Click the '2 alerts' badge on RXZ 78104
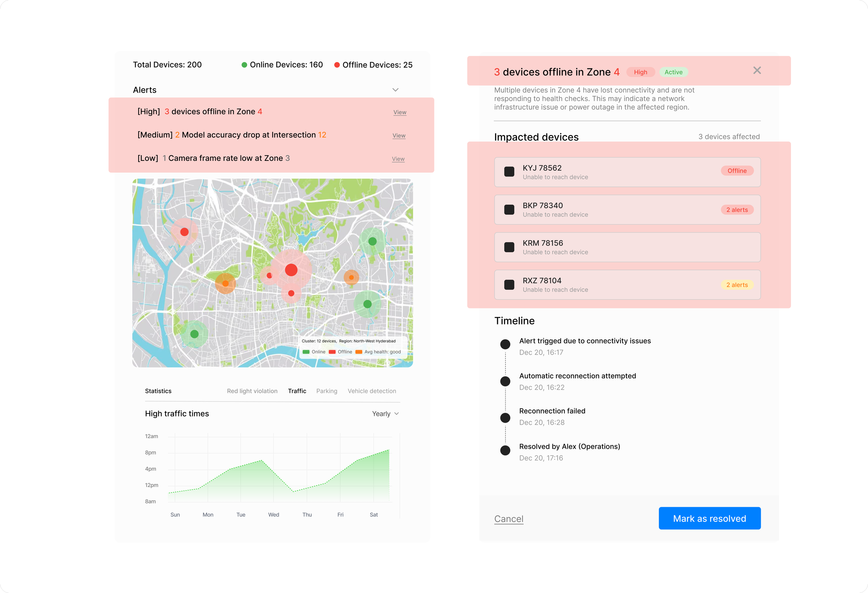 pos(736,285)
